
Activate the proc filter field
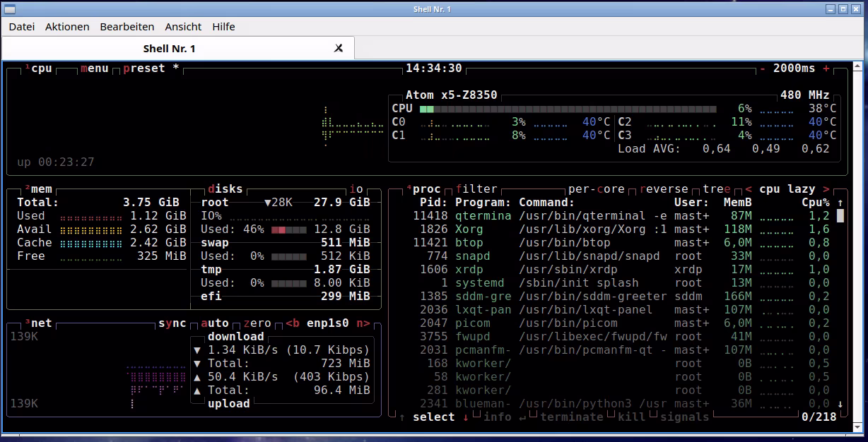pyautogui.click(x=476, y=189)
